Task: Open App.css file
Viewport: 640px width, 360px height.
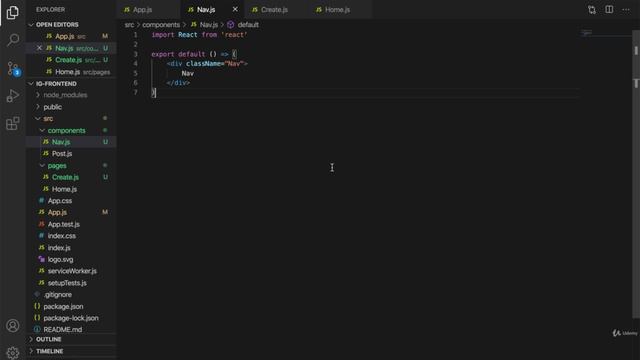Action: coord(71,201)
